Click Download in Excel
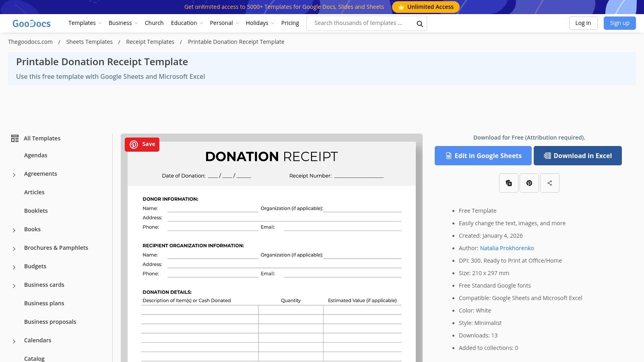Screen dimensions: 644x362 tap(578, 156)
